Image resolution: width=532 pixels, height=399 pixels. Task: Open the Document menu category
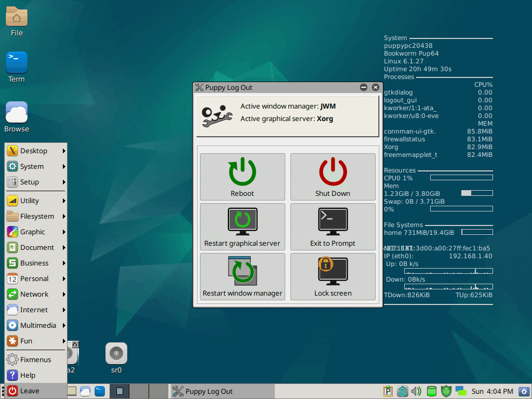[x=36, y=247]
